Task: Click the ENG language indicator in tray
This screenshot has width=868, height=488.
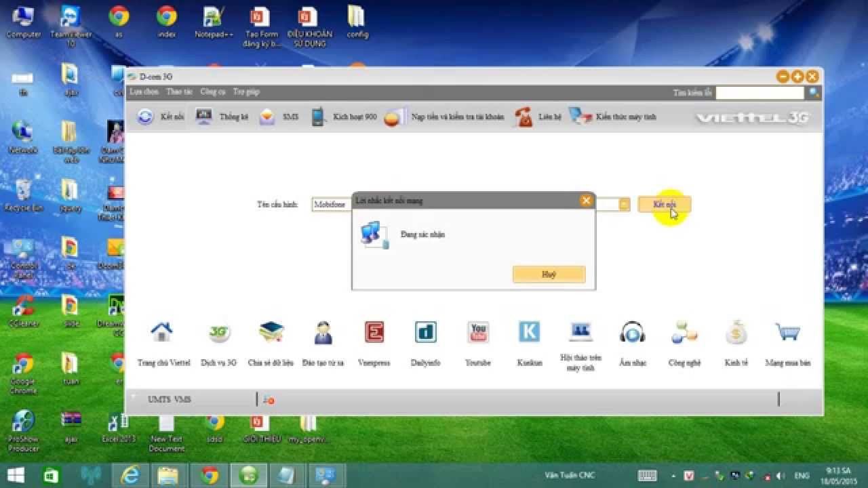Action: point(803,476)
